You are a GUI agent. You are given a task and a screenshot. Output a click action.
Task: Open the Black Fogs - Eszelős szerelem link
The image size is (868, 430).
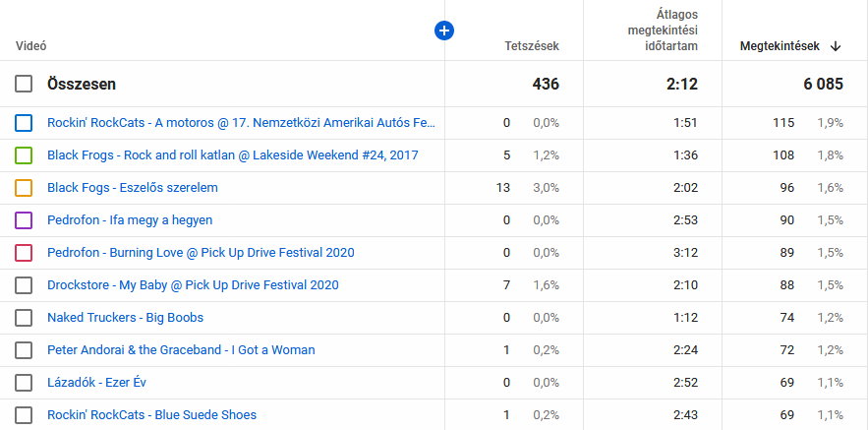(133, 188)
